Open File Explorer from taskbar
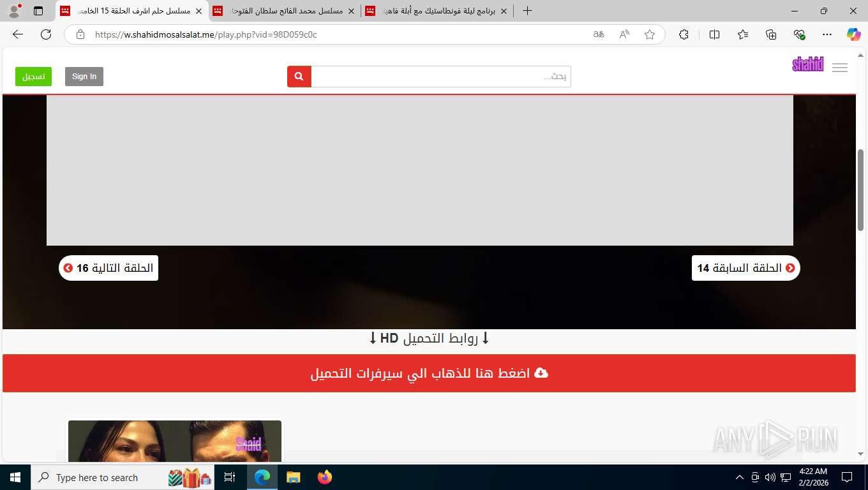This screenshot has width=868, height=490. click(293, 477)
